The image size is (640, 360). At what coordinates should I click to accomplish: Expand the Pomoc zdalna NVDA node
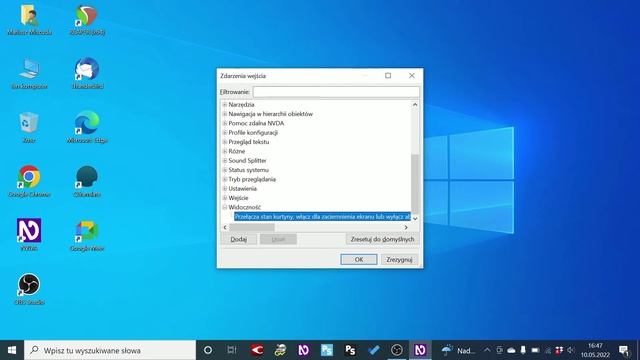[x=224, y=123]
